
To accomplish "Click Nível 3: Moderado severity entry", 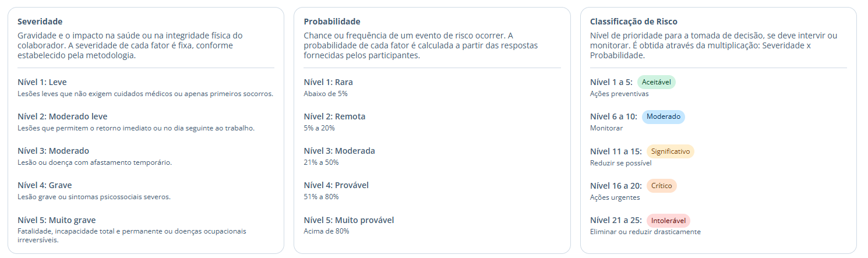I will click(53, 151).
